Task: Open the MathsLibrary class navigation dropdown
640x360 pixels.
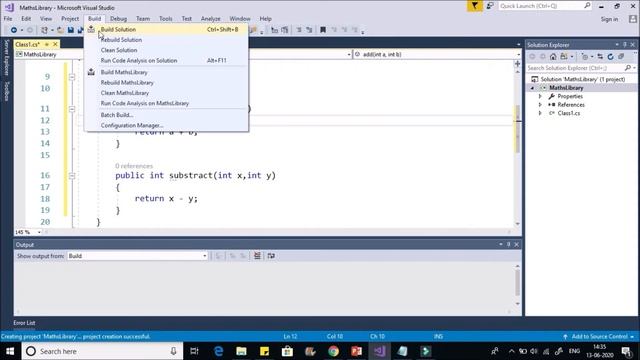Action: (49, 54)
